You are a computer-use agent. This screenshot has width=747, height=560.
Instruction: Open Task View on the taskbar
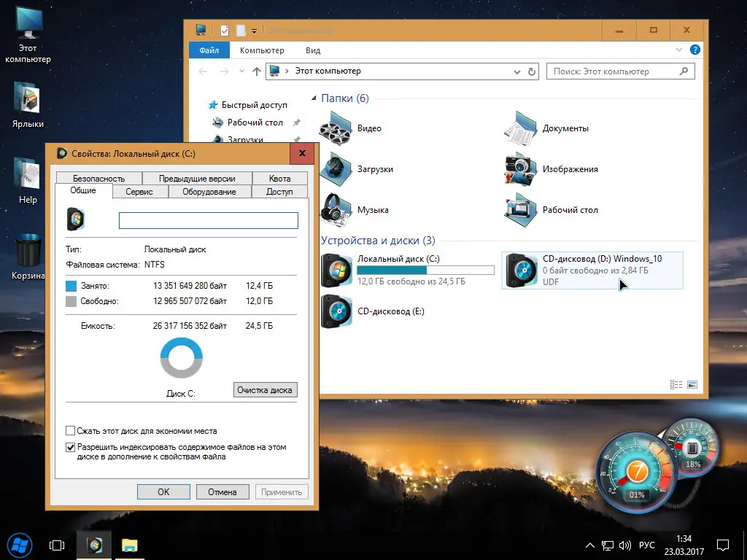click(57, 545)
